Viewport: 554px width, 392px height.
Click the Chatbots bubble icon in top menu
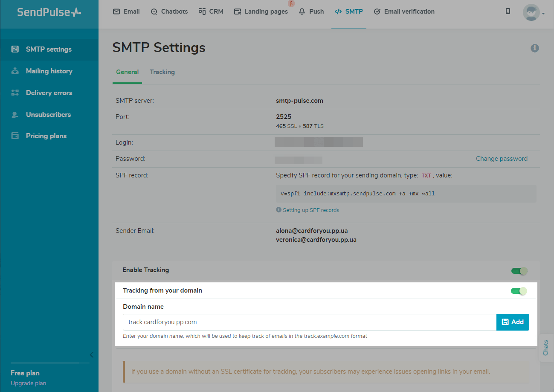coord(154,12)
